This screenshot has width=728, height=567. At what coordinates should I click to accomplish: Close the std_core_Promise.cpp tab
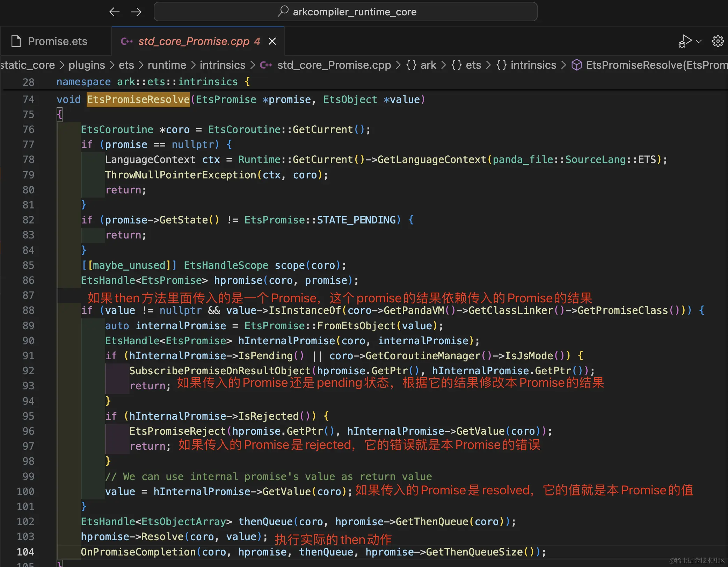tap(272, 41)
